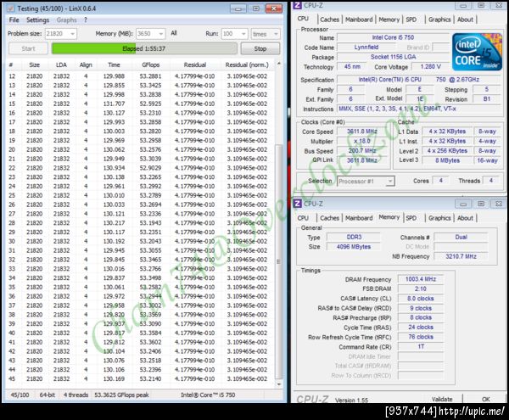The image size is (509, 420).
Task: Maximize the LinX window
Action: (x=256, y=8)
